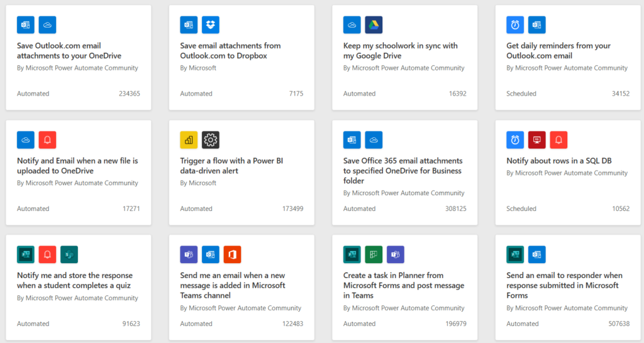Click usage count 122483
The image size is (644, 343).
pos(293,323)
